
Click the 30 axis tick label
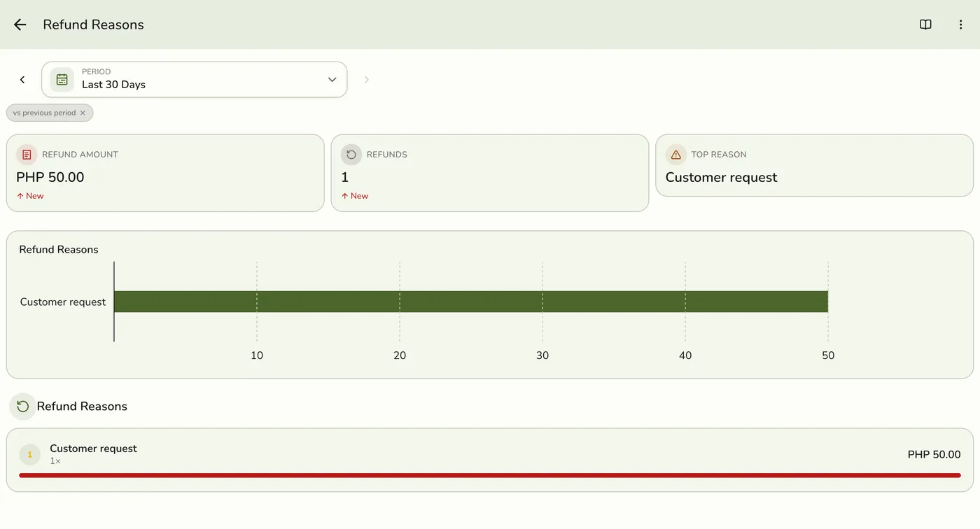[x=542, y=355]
